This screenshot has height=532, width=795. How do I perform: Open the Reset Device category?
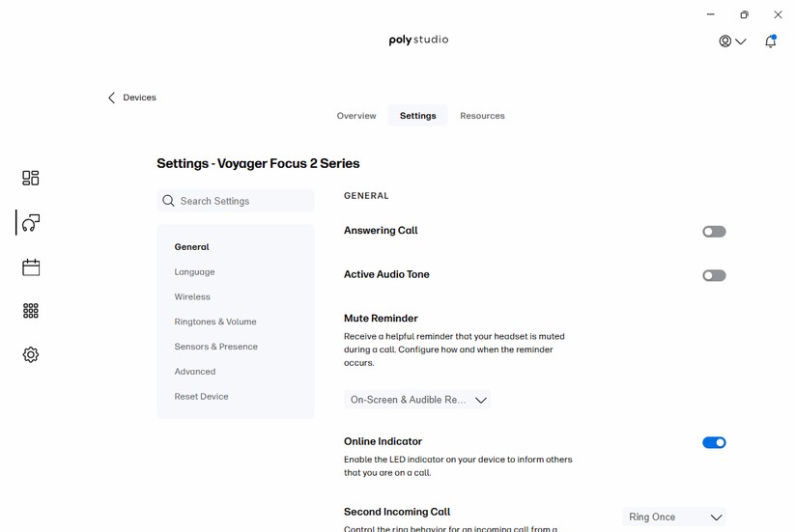pyautogui.click(x=201, y=396)
